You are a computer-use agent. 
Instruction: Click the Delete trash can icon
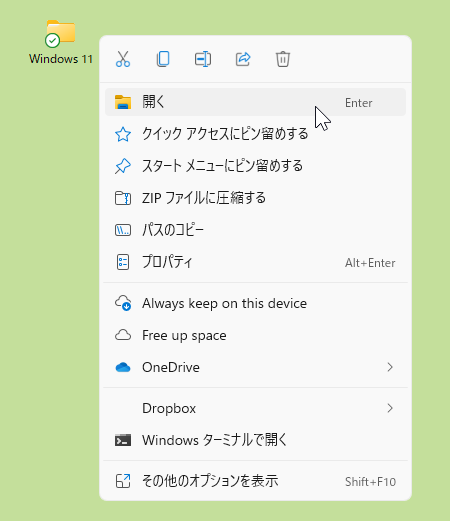pyautogui.click(x=283, y=59)
